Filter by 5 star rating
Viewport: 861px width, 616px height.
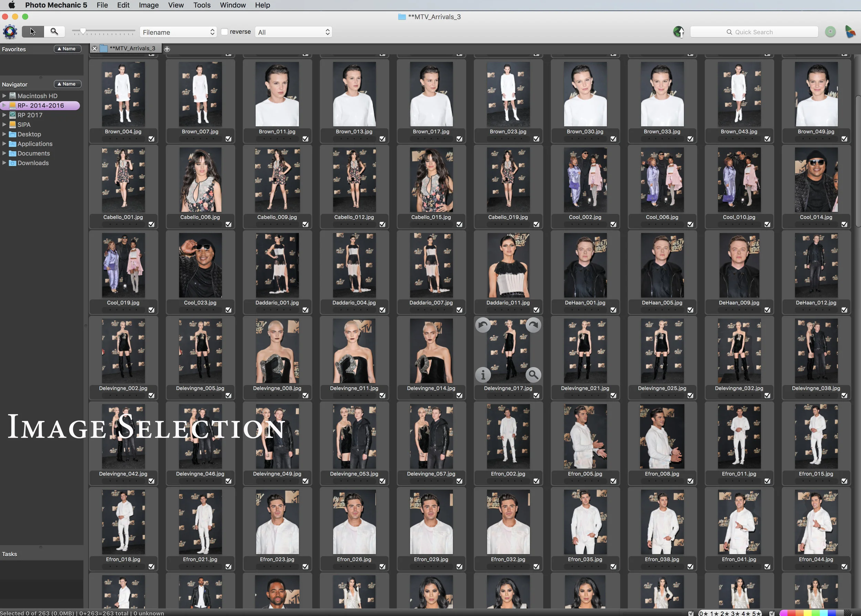(756, 613)
